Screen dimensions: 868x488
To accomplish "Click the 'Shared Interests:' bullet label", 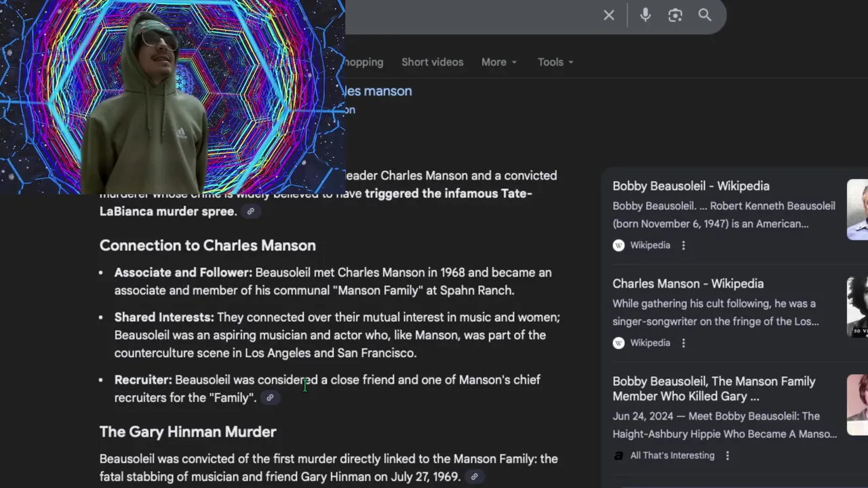I will tap(164, 317).
